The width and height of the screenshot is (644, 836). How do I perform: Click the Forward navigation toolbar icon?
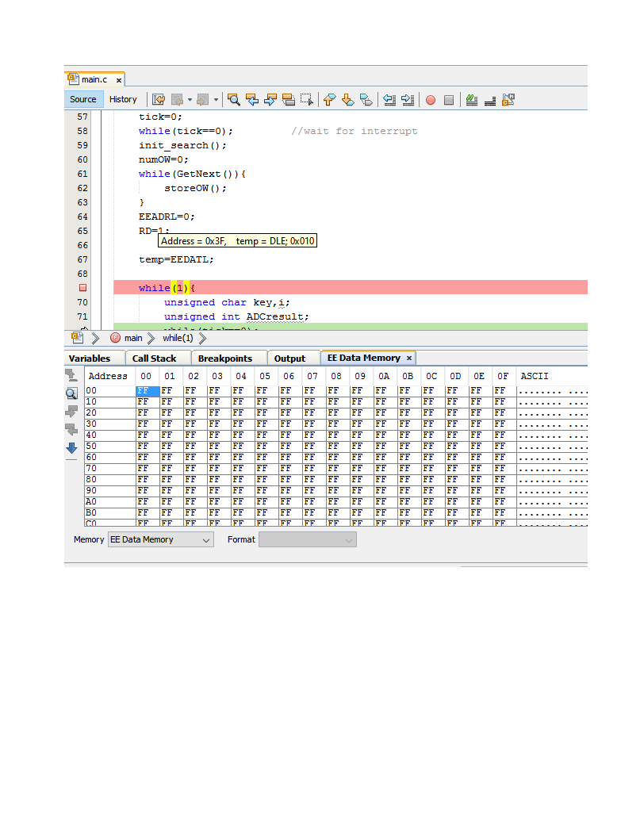(x=202, y=100)
